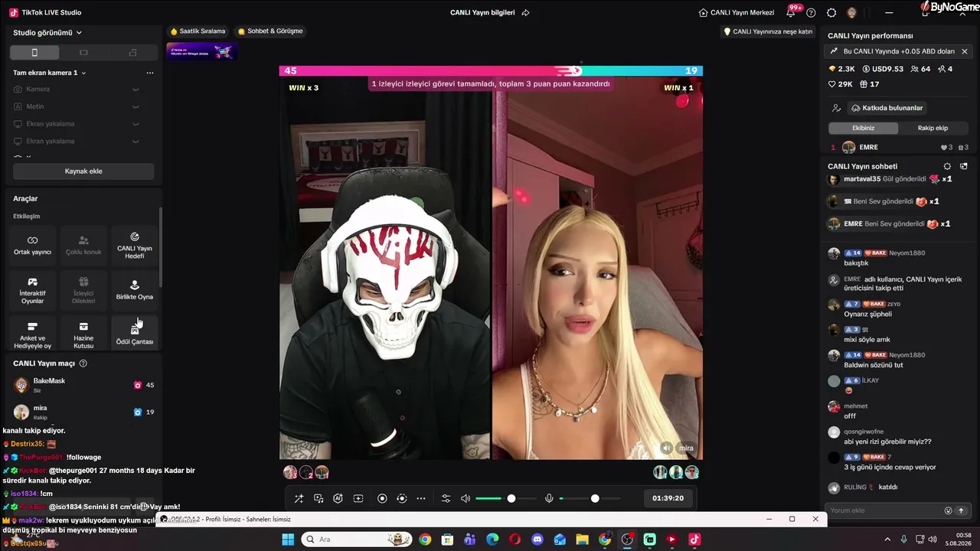The image size is (980, 551).
Task: Click the add-clip plus icon in bottom toolbar
Action: point(358,498)
